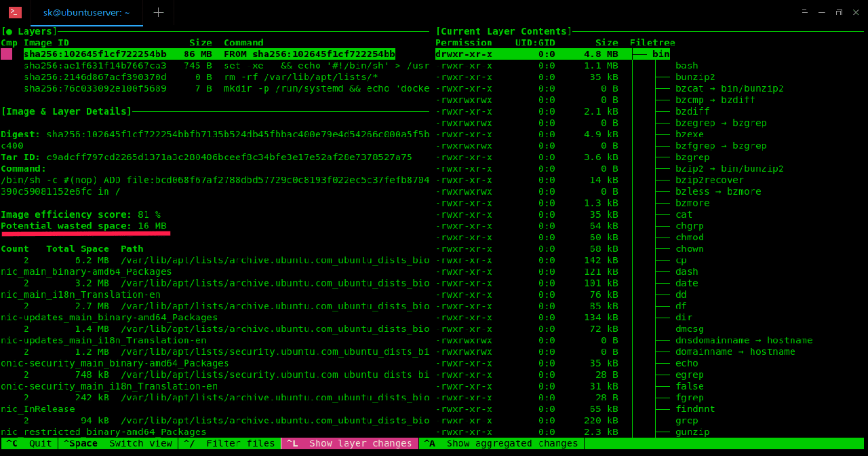Toggle Show aggregated changes option
Image resolution: width=868 pixels, height=456 pixels.
[x=501, y=443]
